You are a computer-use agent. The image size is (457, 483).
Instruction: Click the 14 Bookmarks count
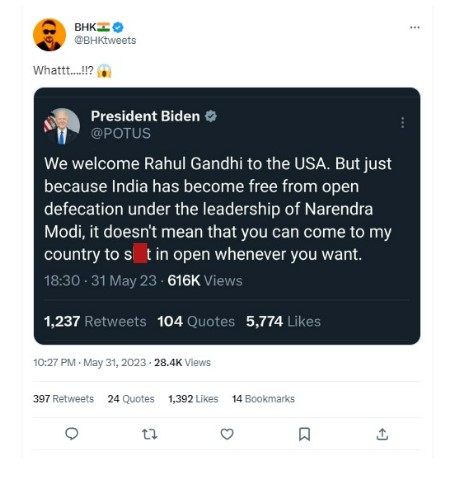pos(263,399)
